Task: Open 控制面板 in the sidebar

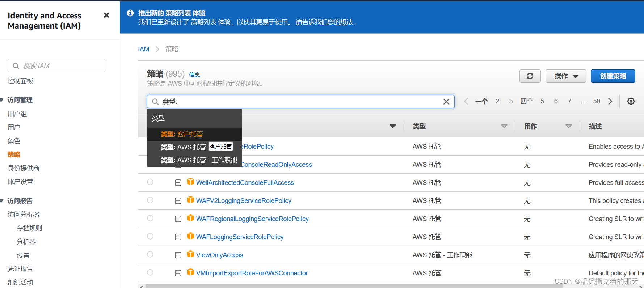Action: coord(20,81)
